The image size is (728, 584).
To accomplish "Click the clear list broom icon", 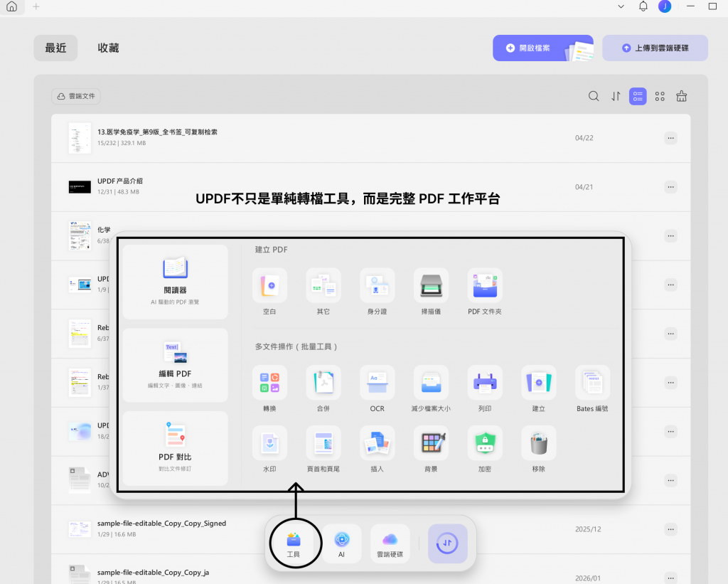I will [682, 96].
